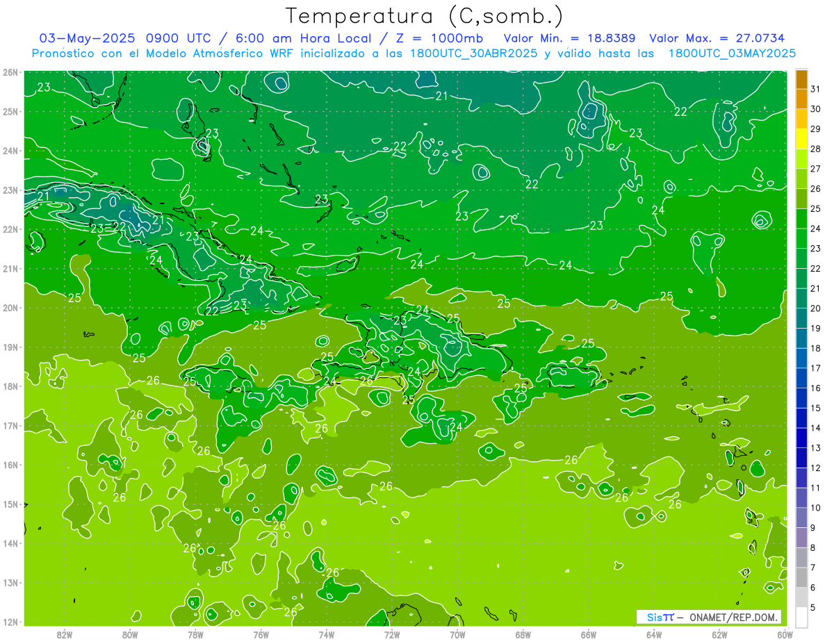Click the yellow legend band between 28 and 29
Screen dimensions: 834x644
[x=801, y=139]
